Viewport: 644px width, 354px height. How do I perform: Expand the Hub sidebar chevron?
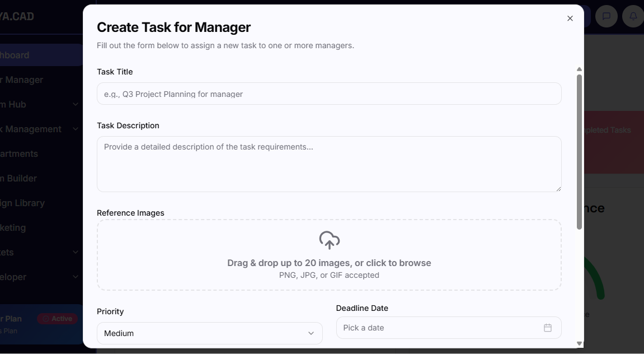click(76, 104)
